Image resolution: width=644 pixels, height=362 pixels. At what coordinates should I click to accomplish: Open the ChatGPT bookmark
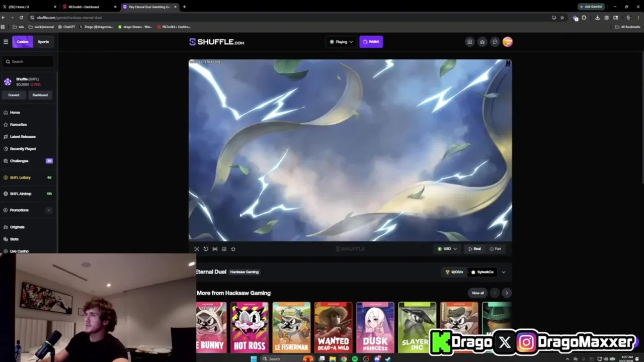[66, 27]
